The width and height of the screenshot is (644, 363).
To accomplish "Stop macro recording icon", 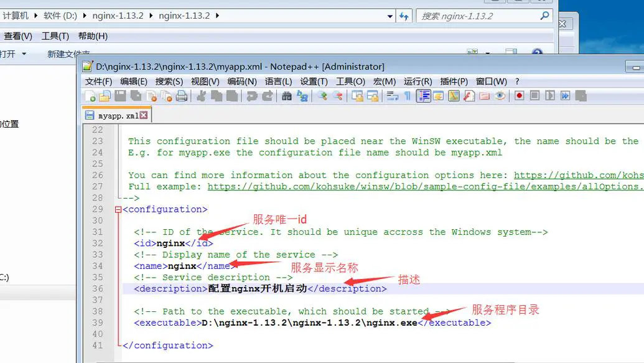I will 534,96.
